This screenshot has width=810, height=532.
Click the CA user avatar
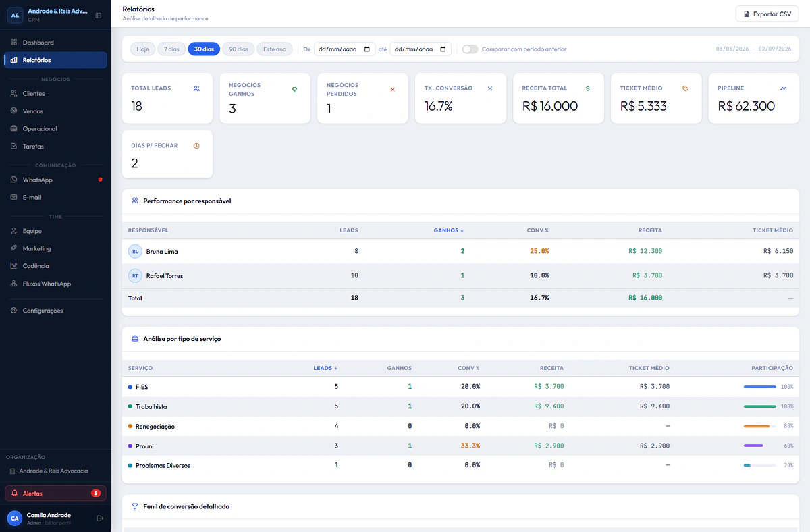[14, 518]
